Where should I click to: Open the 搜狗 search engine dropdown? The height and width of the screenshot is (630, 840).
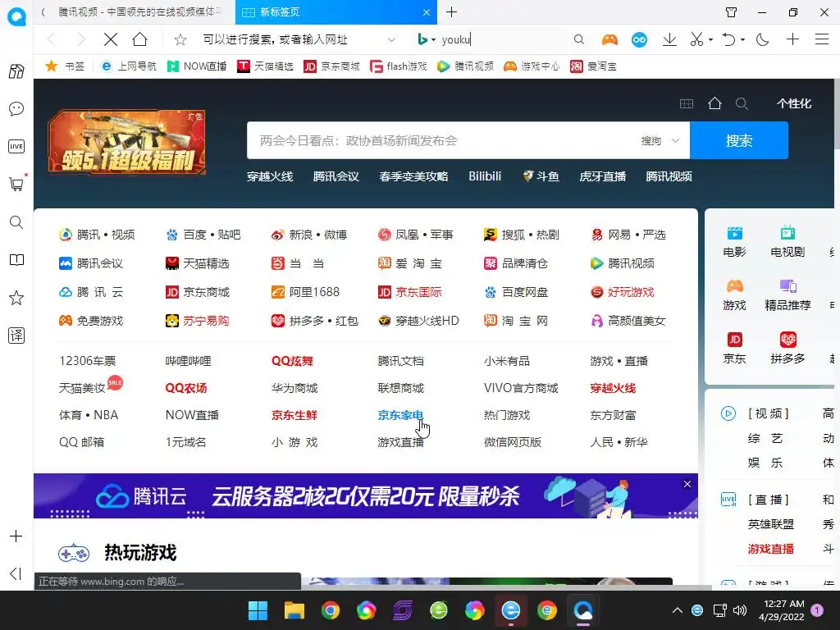click(660, 141)
